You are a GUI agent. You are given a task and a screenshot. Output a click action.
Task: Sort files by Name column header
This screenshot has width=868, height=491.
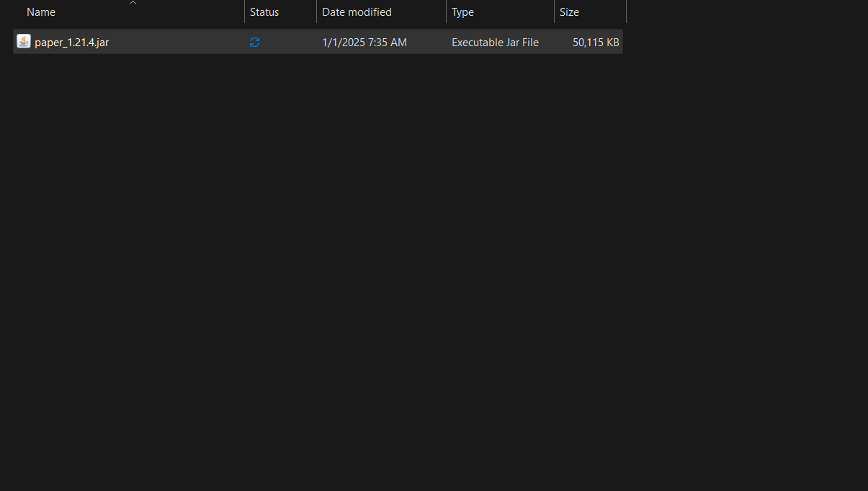coord(41,12)
